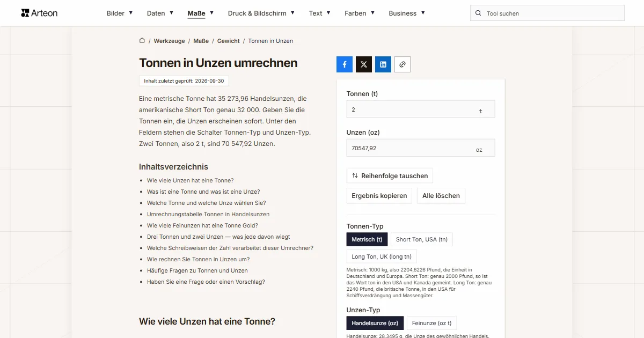Click the home icon in breadcrumb
This screenshot has height=338, width=644.
pos(142,40)
